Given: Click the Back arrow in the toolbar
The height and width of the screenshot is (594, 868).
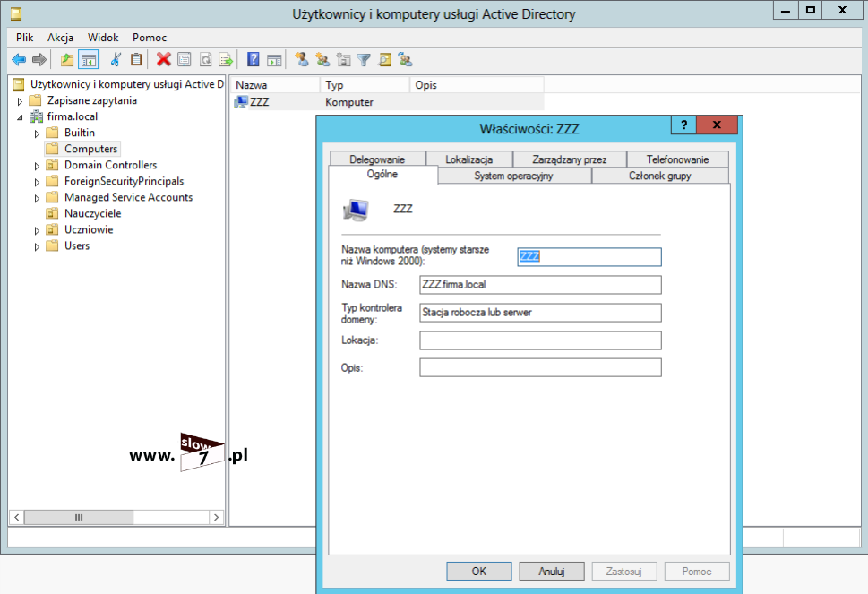Looking at the screenshot, I should (19, 60).
